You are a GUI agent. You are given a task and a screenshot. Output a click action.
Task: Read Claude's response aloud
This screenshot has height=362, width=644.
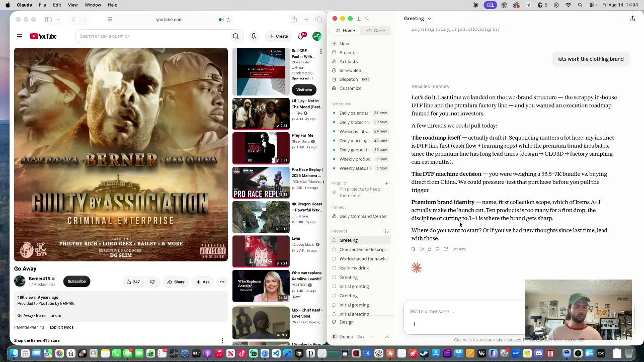422,249
